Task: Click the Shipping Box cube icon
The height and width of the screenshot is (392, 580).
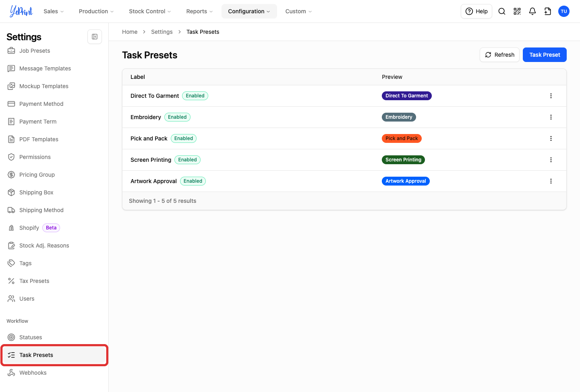Action: pyautogui.click(x=11, y=192)
